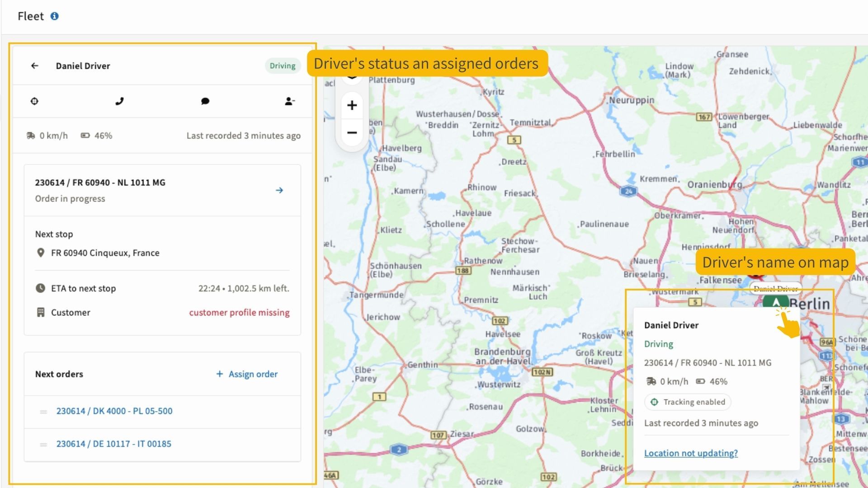Call the driver using phone icon
The image size is (868, 488).
pyautogui.click(x=119, y=101)
